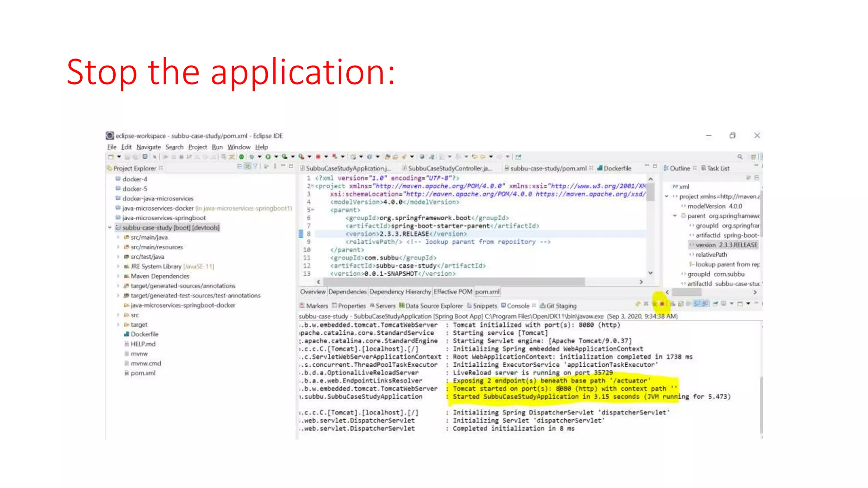Screen dimensions: 868x488
Task: Toggle Word Wrap in the console toolbar
Action: pyautogui.click(x=688, y=304)
